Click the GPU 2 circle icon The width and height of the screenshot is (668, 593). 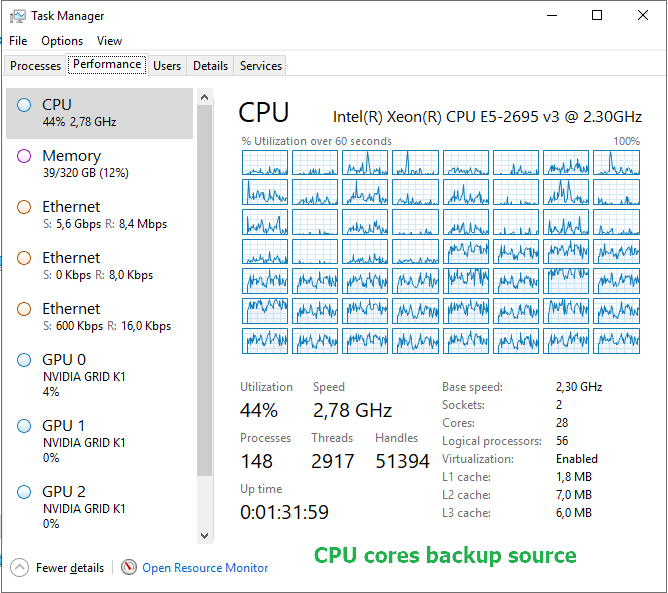tap(24, 492)
